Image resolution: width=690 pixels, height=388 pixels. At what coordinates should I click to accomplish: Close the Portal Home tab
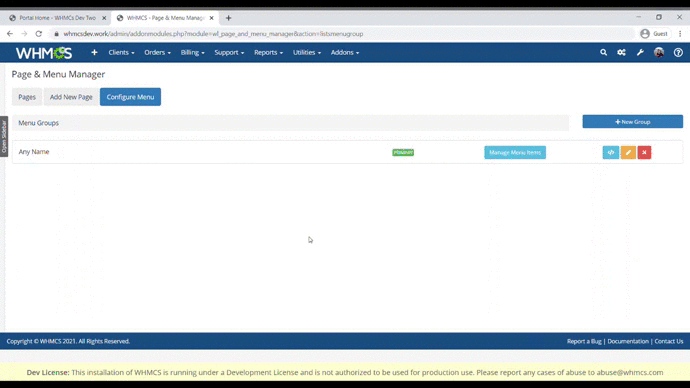pyautogui.click(x=104, y=18)
